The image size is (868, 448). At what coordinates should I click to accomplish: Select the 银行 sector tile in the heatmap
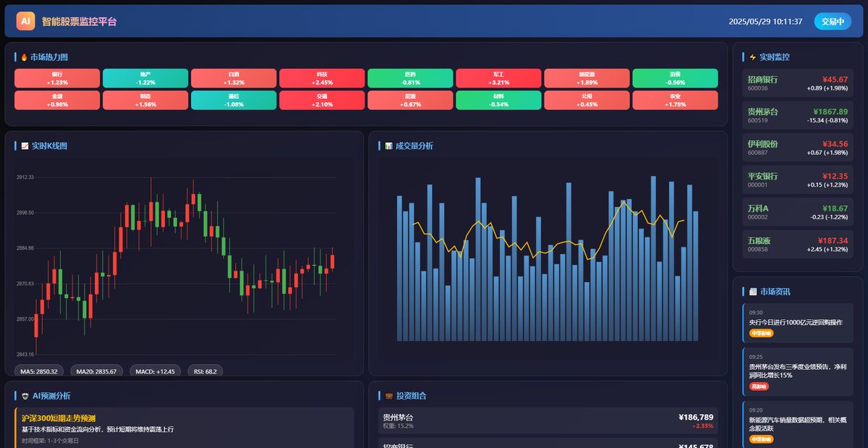point(56,78)
